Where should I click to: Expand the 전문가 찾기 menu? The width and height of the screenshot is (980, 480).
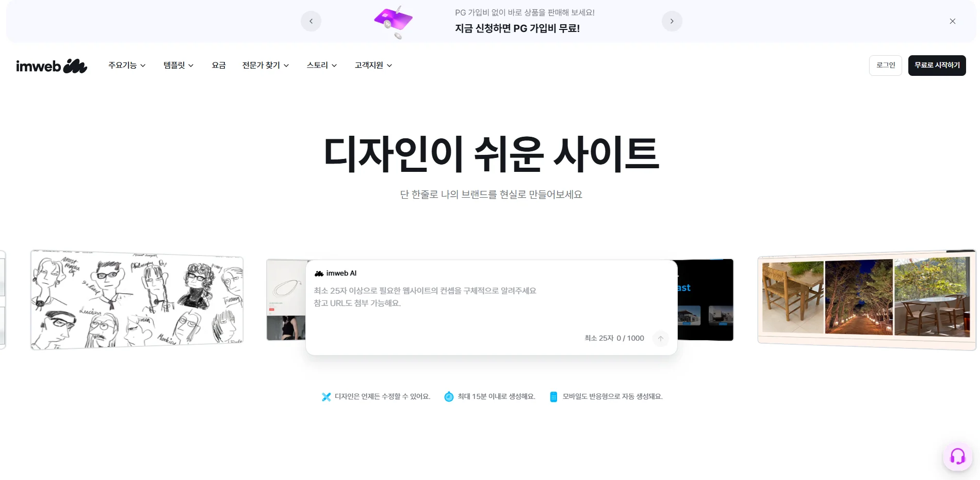(266, 65)
